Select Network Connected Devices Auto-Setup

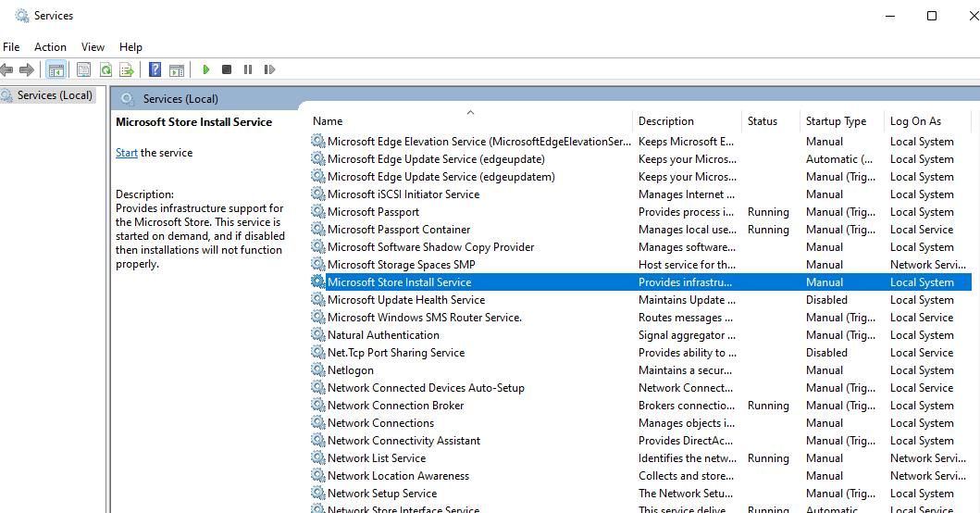tap(426, 387)
